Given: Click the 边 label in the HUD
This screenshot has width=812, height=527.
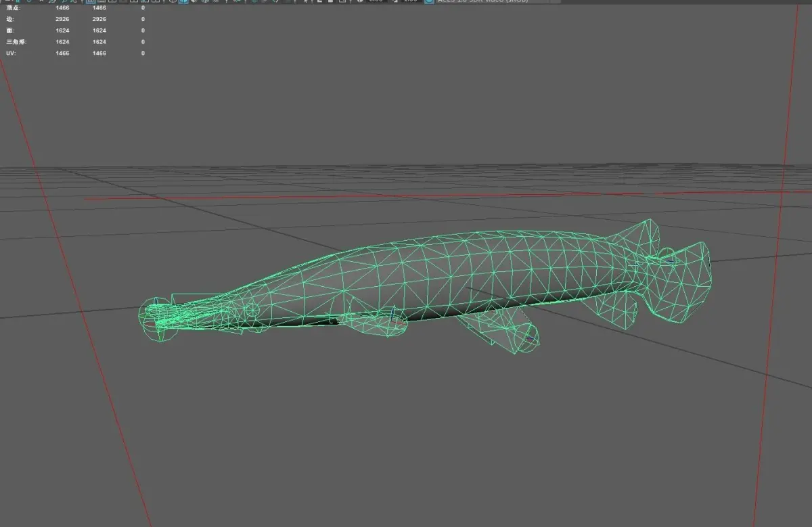Looking at the screenshot, I should click(9, 19).
